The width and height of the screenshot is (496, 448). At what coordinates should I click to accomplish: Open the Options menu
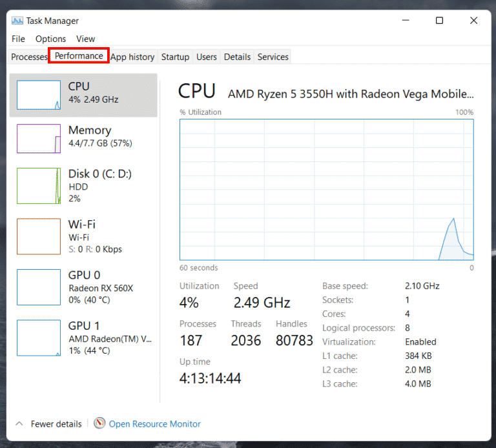point(50,39)
